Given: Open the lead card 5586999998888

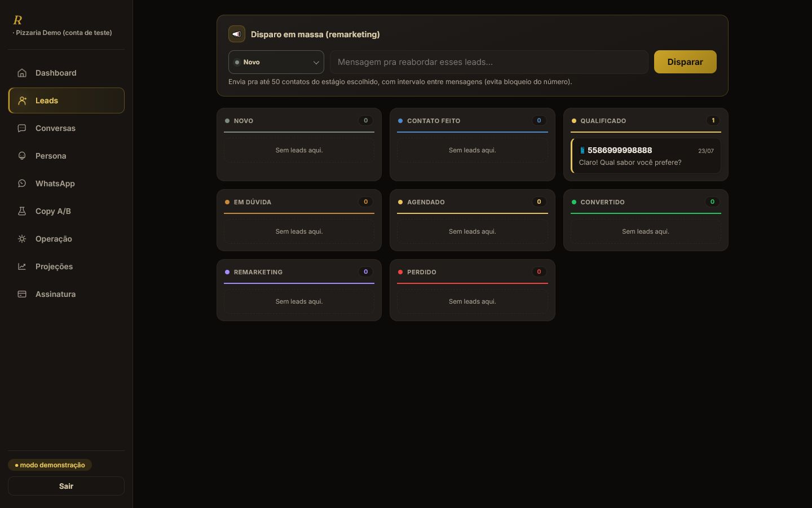Looking at the screenshot, I should click(x=646, y=156).
